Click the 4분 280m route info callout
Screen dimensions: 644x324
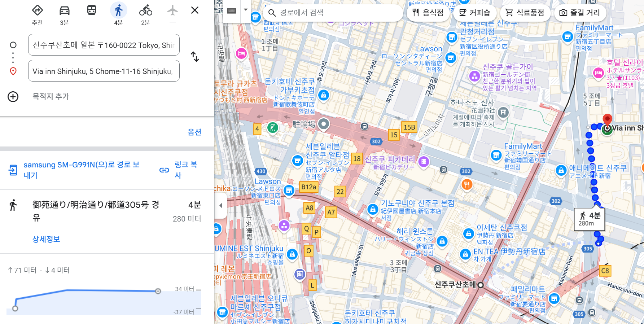[589, 219]
